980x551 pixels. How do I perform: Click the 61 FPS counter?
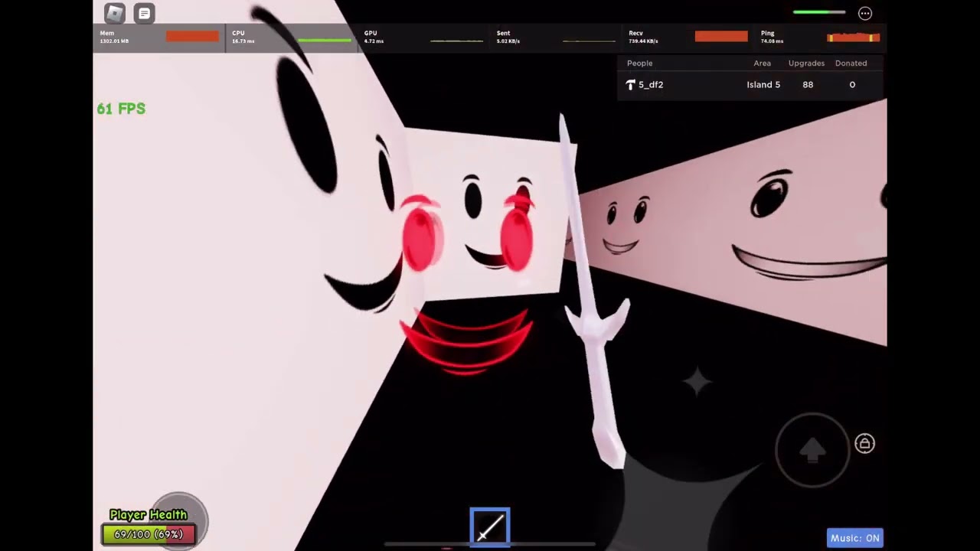[121, 109]
